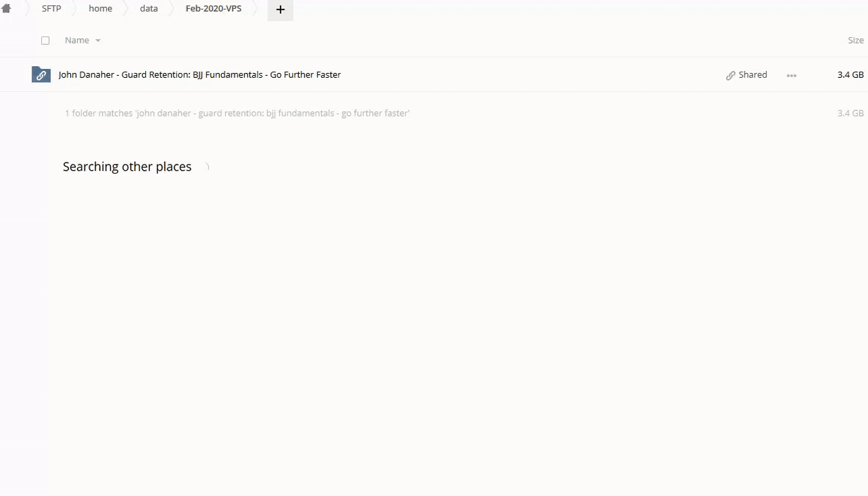Click the shared folder icon with link symbol
This screenshot has height=496, width=868.
coord(41,74)
